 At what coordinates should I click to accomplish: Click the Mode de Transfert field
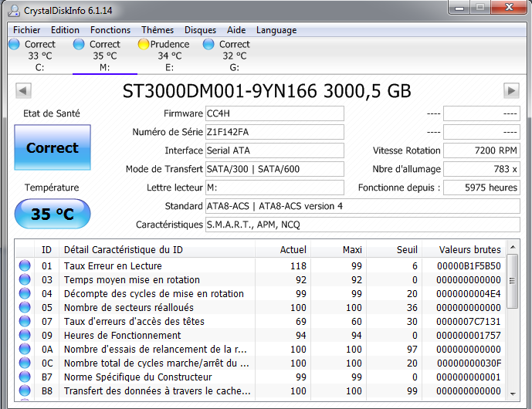[x=274, y=169]
